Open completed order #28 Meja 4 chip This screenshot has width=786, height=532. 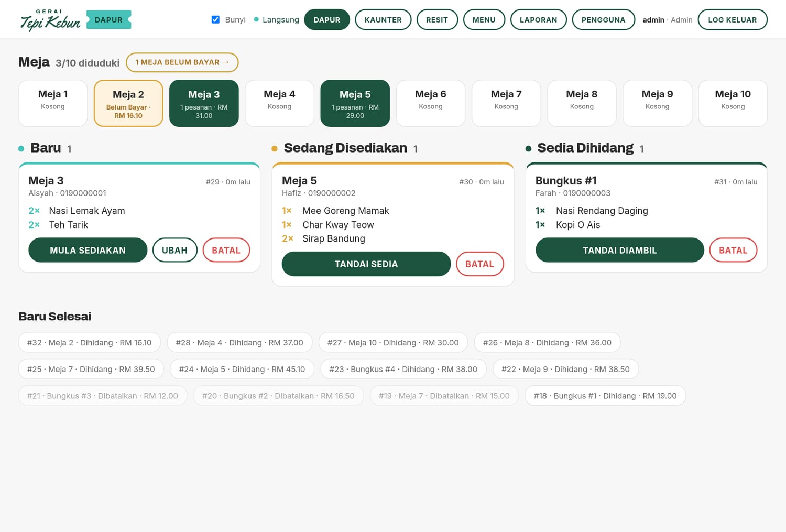pyautogui.click(x=239, y=342)
